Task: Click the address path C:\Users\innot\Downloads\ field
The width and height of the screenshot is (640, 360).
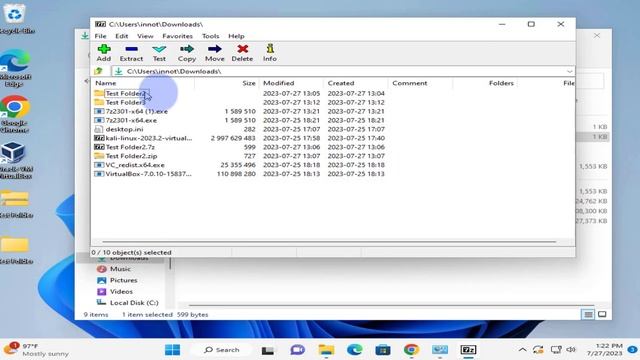Action: (x=343, y=71)
